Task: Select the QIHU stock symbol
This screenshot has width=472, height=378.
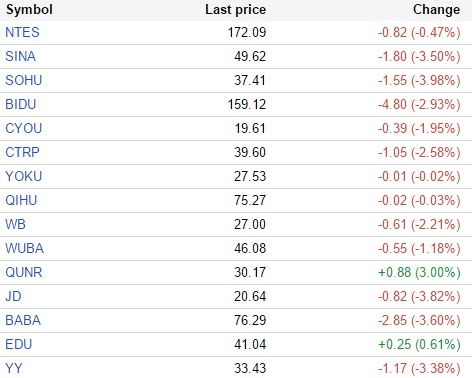Action: click(x=21, y=200)
